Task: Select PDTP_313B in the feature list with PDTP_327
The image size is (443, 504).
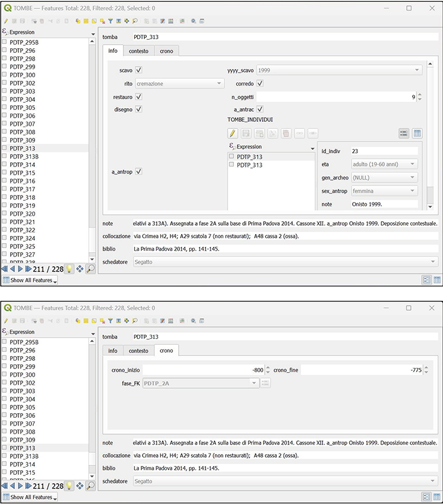Action: click(24, 156)
